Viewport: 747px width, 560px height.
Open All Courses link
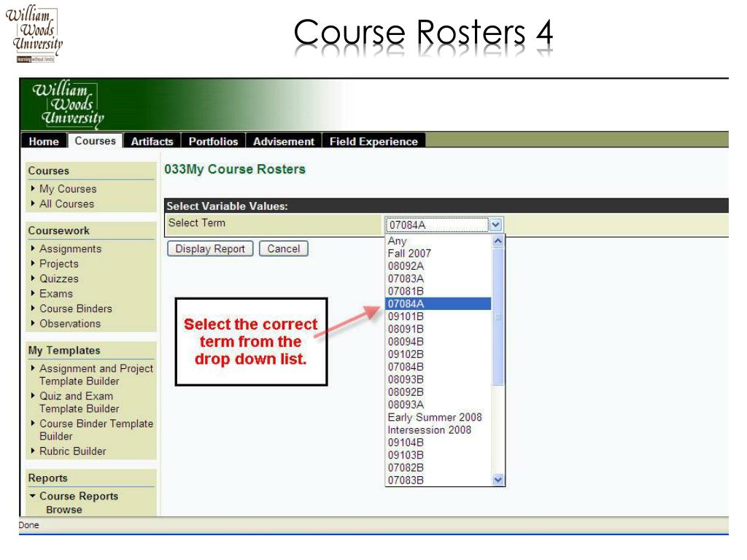point(66,204)
